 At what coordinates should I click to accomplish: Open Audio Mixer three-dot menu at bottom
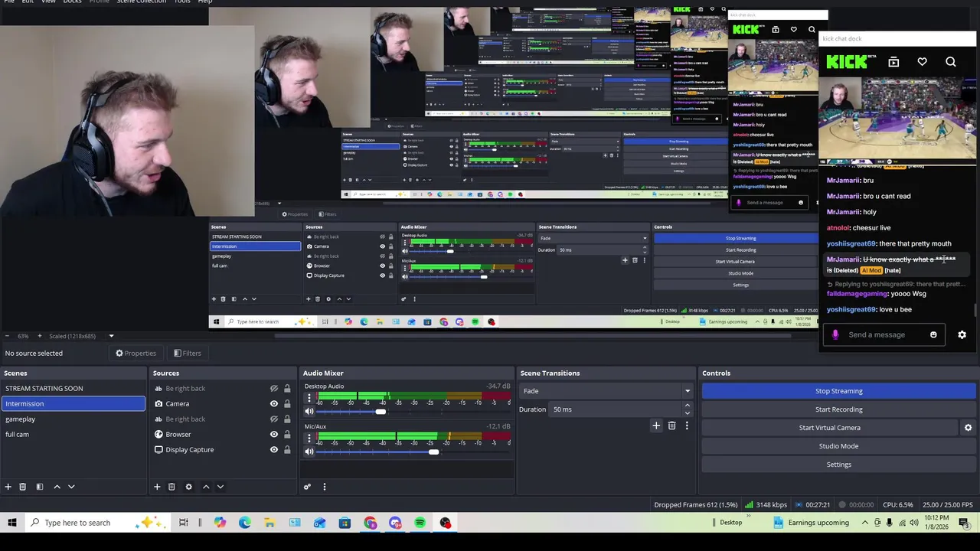(x=324, y=487)
